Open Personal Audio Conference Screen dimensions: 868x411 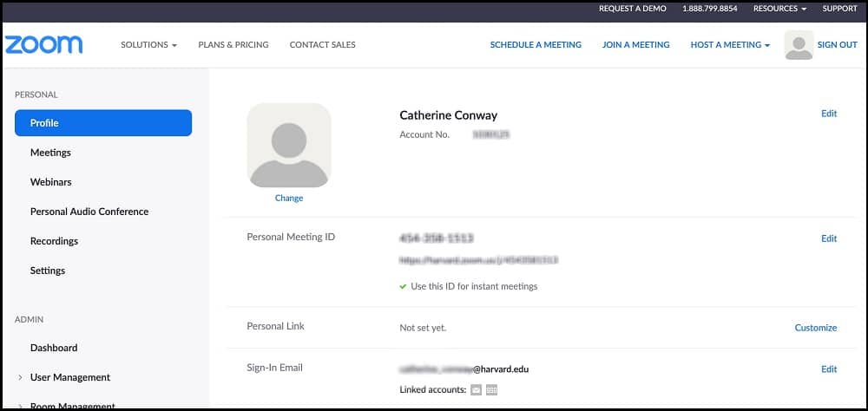coord(89,212)
